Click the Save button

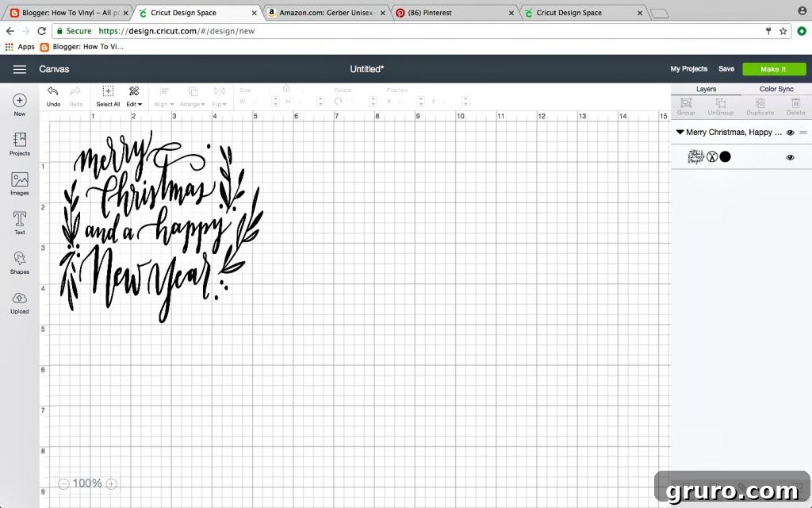[x=726, y=69]
